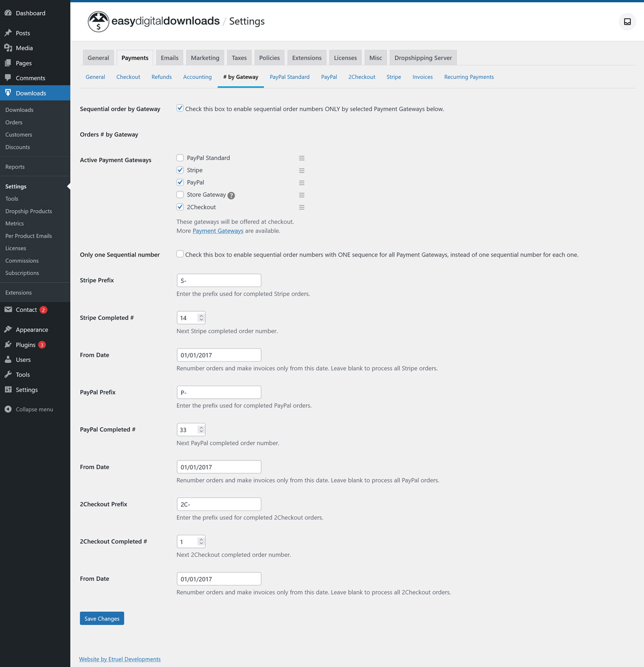
Task: Open the Licenses tab
Action: click(x=345, y=57)
